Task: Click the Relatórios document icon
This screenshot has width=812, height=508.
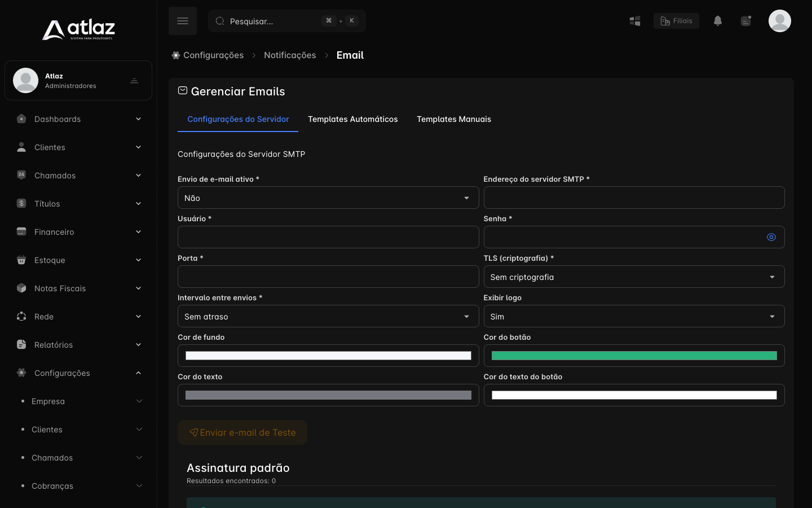Action: coord(21,344)
